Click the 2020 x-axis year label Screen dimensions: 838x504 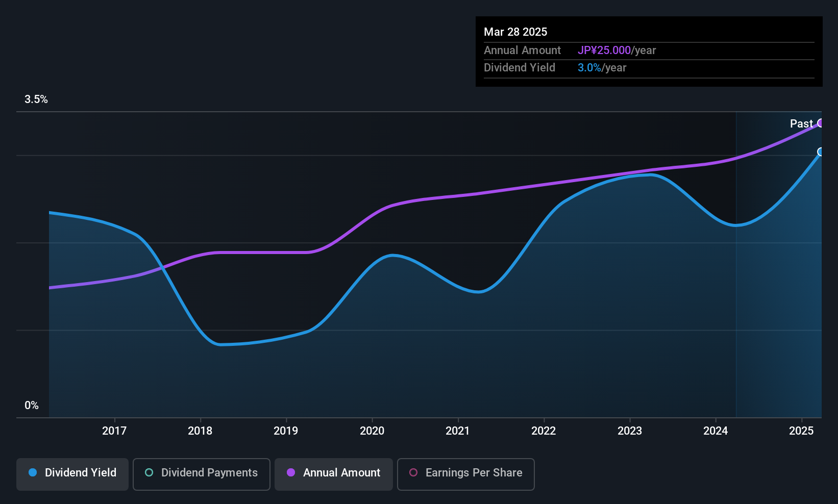[x=372, y=431]
